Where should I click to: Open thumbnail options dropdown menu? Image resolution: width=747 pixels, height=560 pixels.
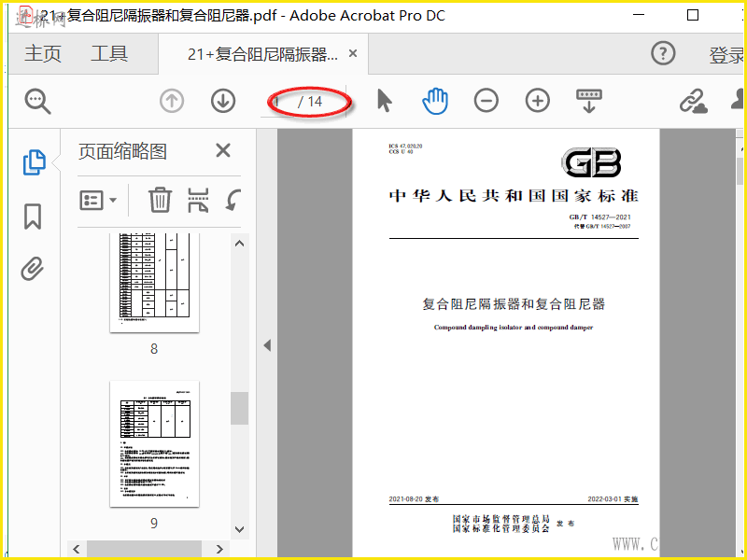[98, 200]
